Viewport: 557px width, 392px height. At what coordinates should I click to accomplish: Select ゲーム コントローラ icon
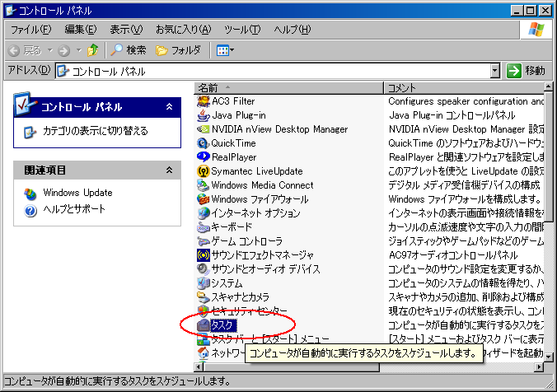pos(204,241)
